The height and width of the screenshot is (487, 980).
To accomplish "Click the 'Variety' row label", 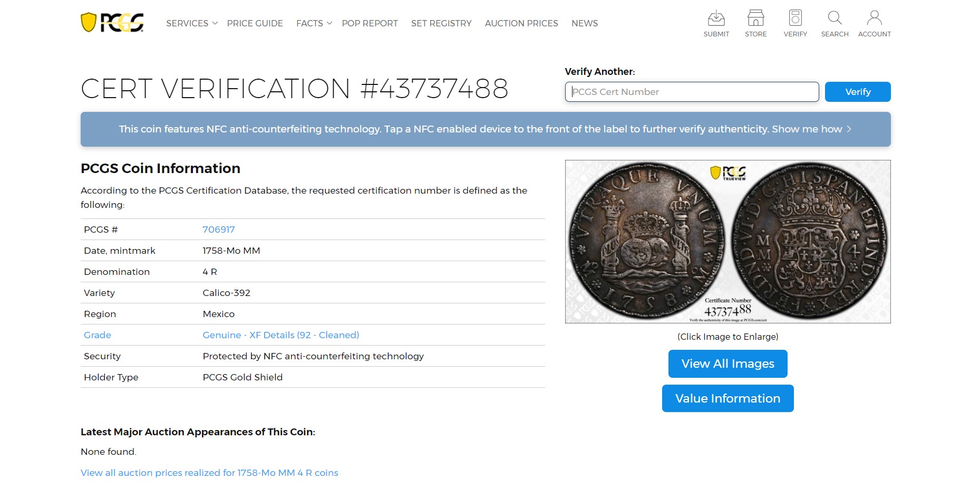I will click(99, 293).
